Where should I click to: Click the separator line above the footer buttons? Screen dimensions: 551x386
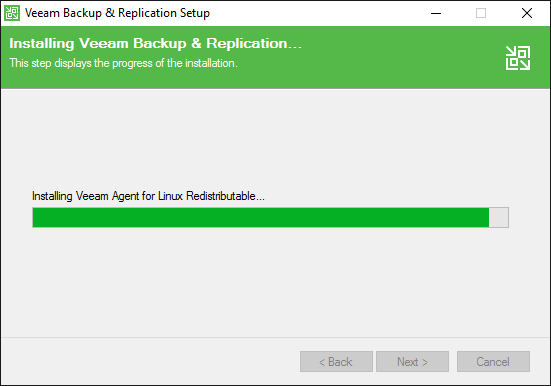click(x=276, y=337)
